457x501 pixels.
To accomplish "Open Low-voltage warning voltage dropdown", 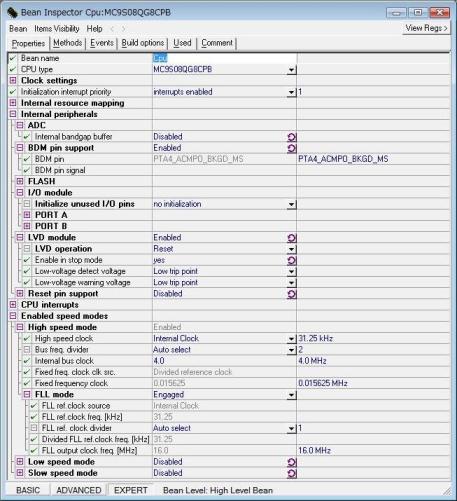I will [x=291, y=283].
